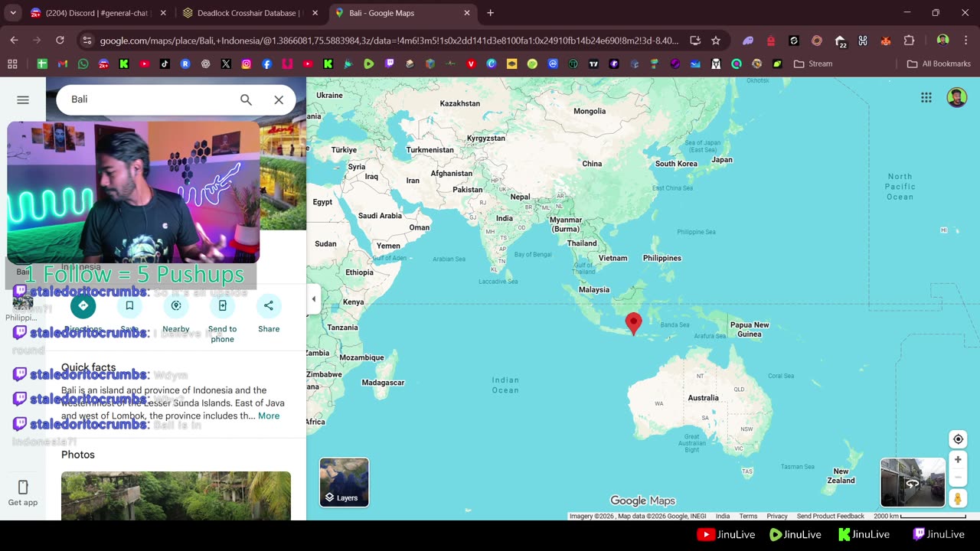Screen dimensions: 980x551
Task: Click the search magnifier in Maps search box
Action: (x=246, y=99)
